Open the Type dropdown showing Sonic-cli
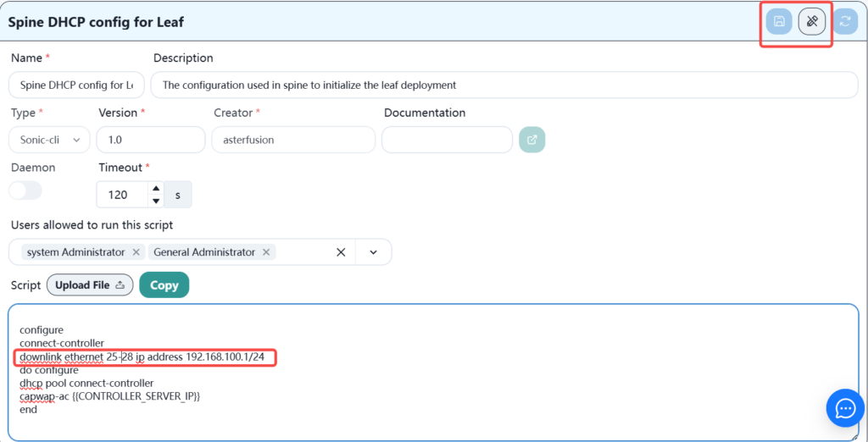Image resolution: width=868 pixels, height=442 pixels. pos(49,140)
